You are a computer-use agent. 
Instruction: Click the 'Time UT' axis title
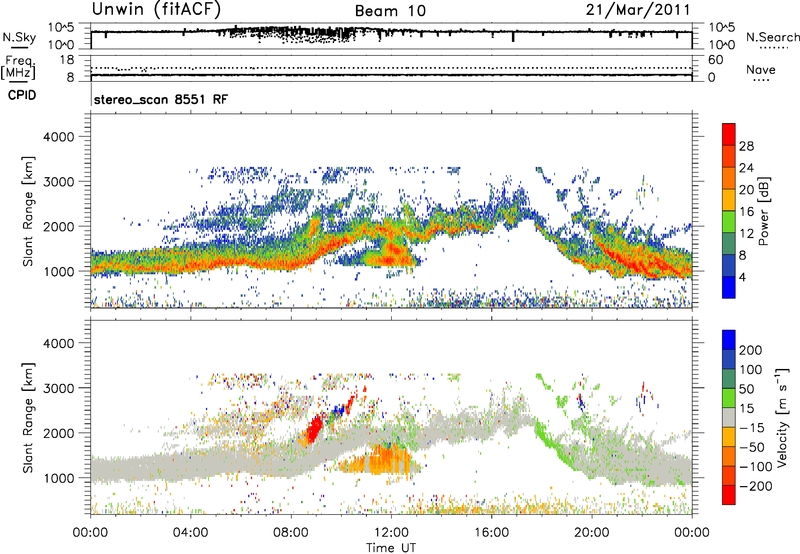click(x=391, y=547)
